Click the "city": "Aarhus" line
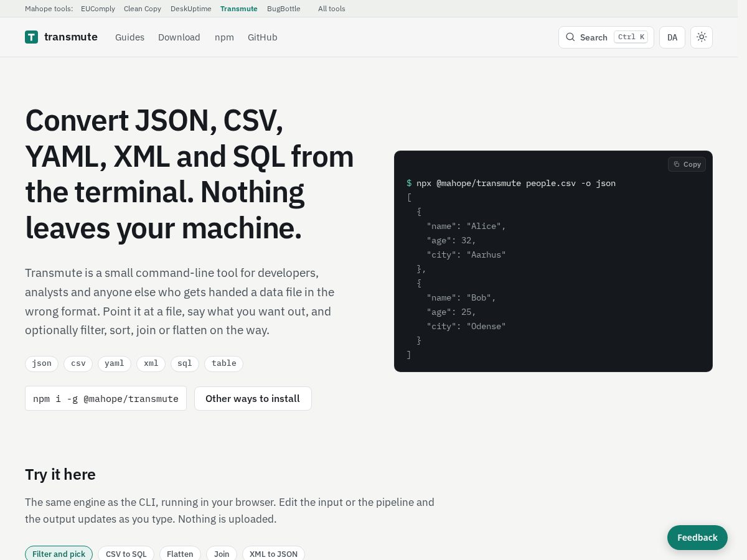Screen dimensions: 747x560 [x=466, y=254]
